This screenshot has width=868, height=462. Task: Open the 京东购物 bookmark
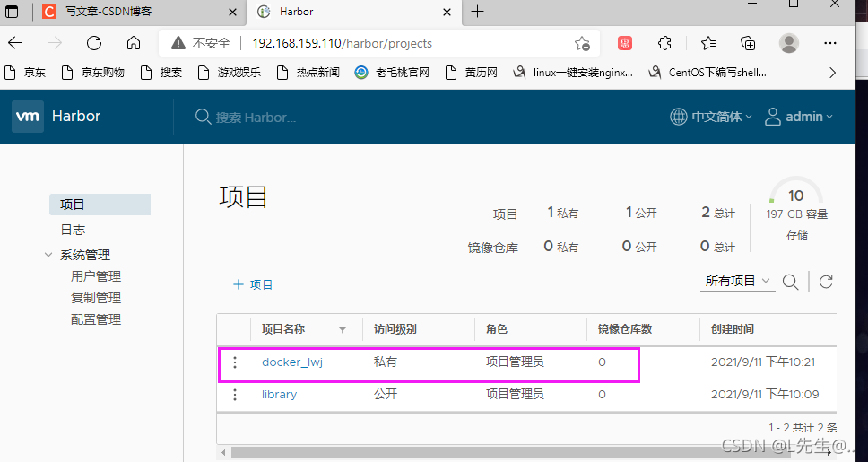coord(92,72)
